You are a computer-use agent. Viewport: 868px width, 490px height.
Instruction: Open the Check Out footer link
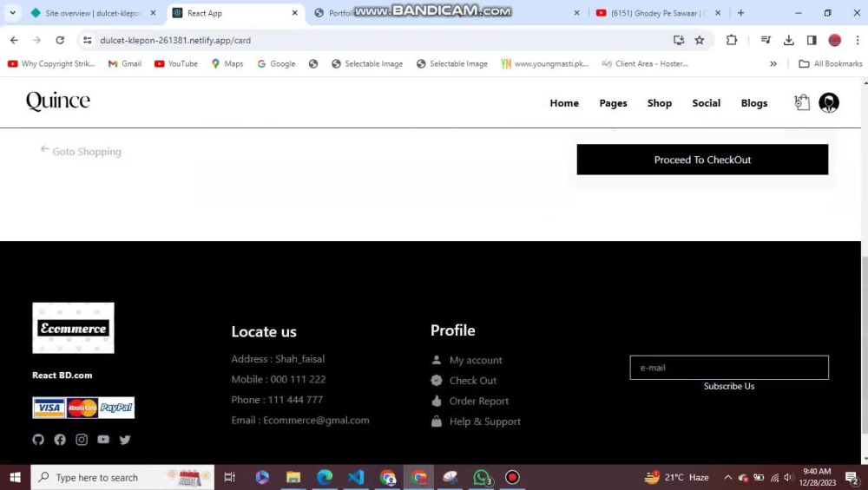click(x=473, y=381)
